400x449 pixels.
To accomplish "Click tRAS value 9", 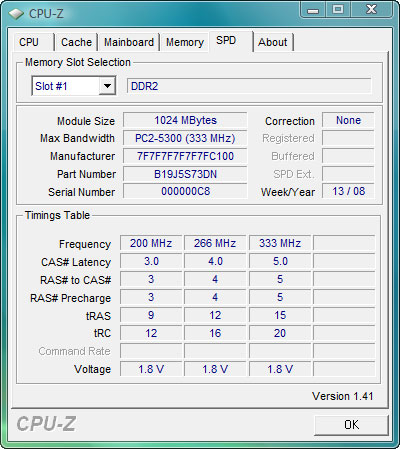I will tap(151, 315).
